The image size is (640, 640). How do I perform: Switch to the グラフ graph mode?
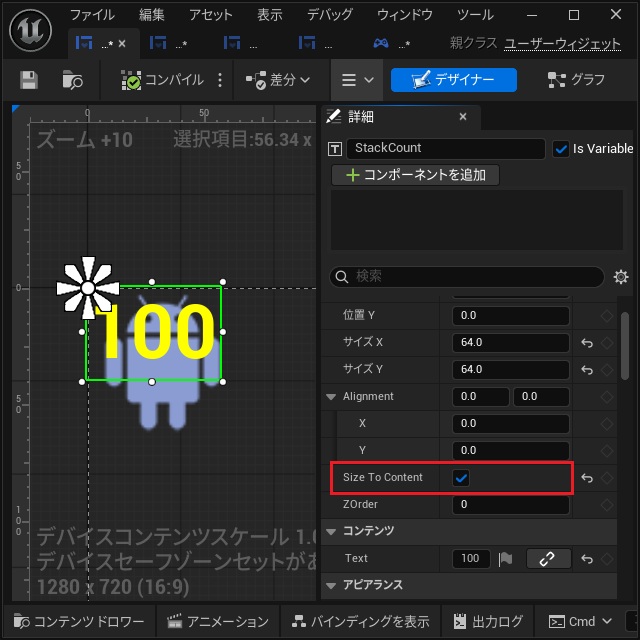(576, 80)
